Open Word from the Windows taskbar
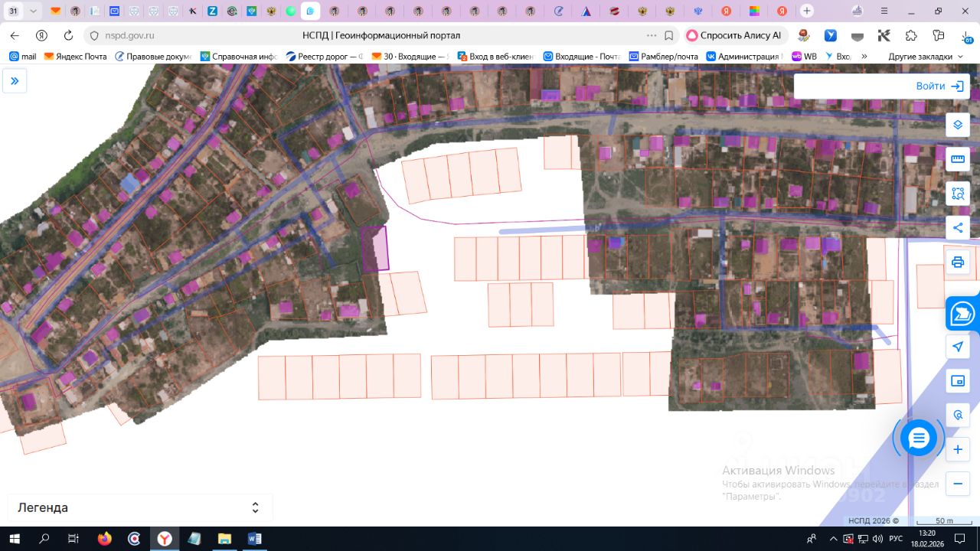Screen dimensions: 980x551 (x=254, y=539)
